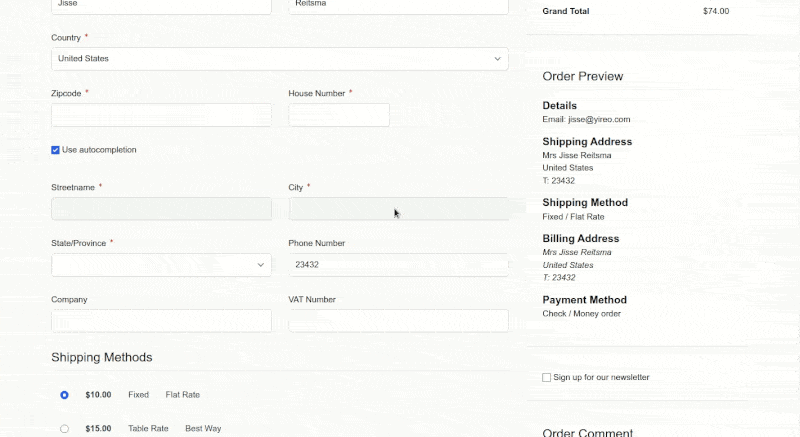The image size is (800, 437).
Task: Click the Streetname text field
Action: point(161,209)
